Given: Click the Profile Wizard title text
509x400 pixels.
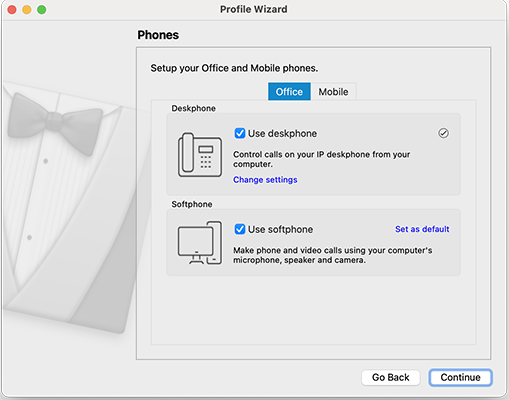Looking at the screenshot, I should 254,9.
